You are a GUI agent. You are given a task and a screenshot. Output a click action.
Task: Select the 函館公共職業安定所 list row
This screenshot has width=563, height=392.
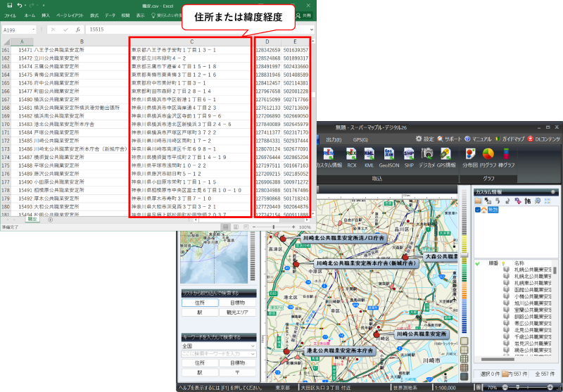click(x=532, y=290)
